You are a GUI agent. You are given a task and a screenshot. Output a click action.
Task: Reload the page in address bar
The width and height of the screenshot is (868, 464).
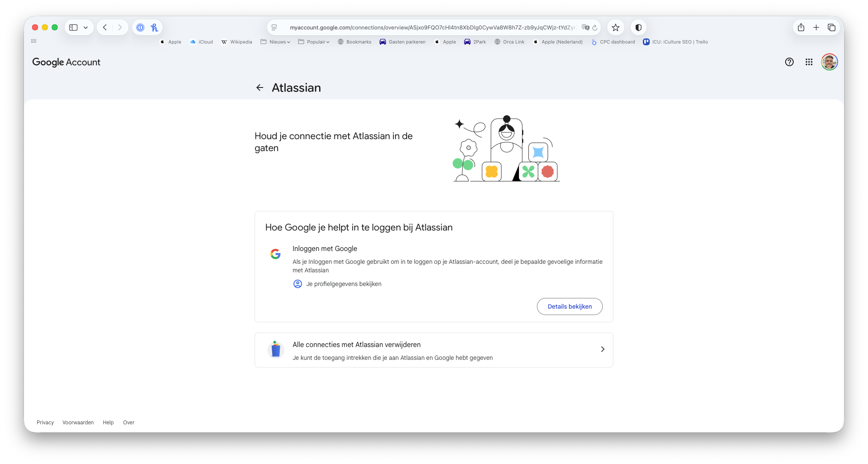595,27
